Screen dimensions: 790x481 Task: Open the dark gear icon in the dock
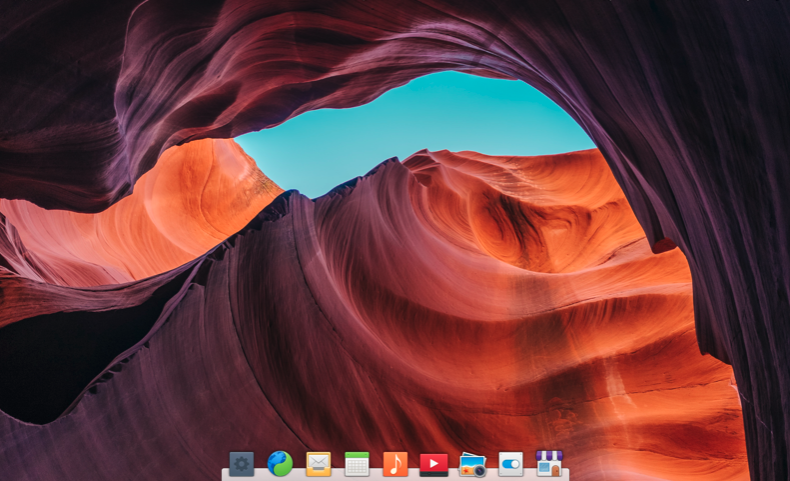coord(241,464)
